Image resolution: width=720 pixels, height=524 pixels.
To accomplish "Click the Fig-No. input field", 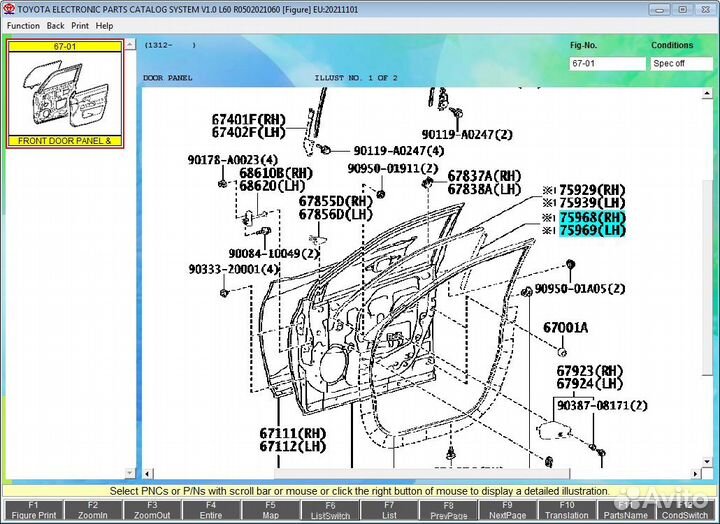I will point(606,63).
